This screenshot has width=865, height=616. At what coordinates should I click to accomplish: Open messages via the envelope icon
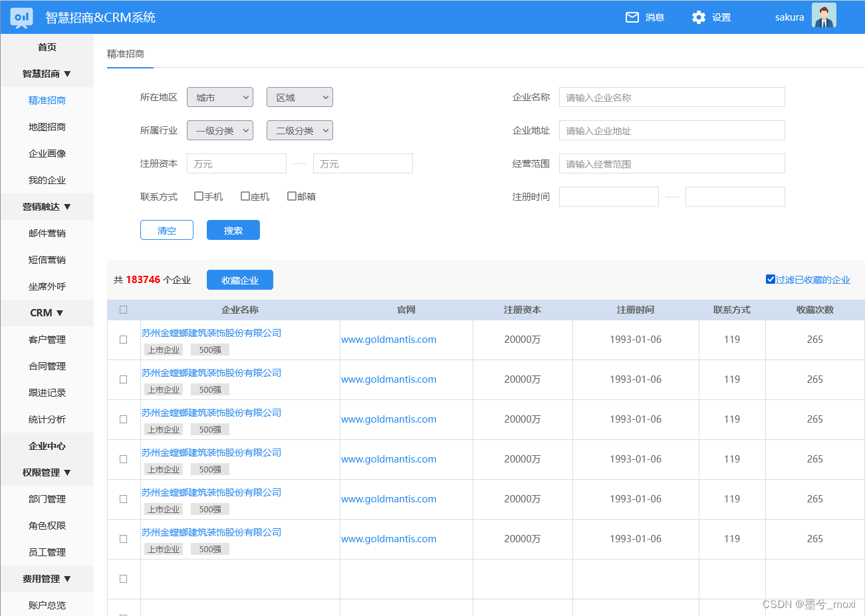point(632,17)
